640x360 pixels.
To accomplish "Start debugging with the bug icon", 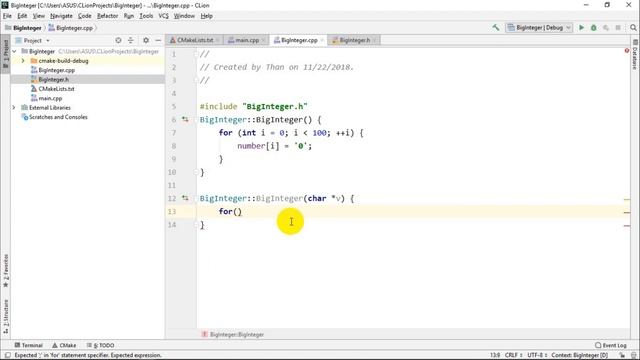I will [x=593, y=28].
